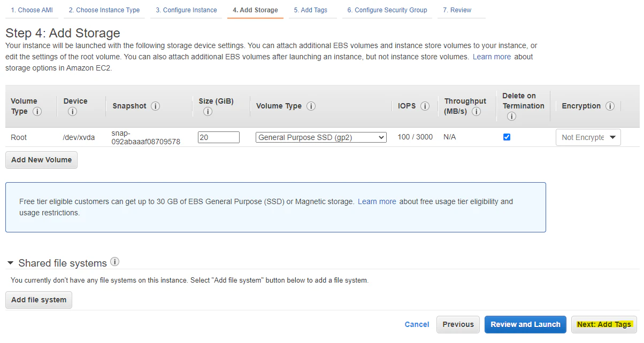Viewport: 644px width, 343px height.
Task: Go to 3. Configure Instance tab
Action: pos(186,10)
